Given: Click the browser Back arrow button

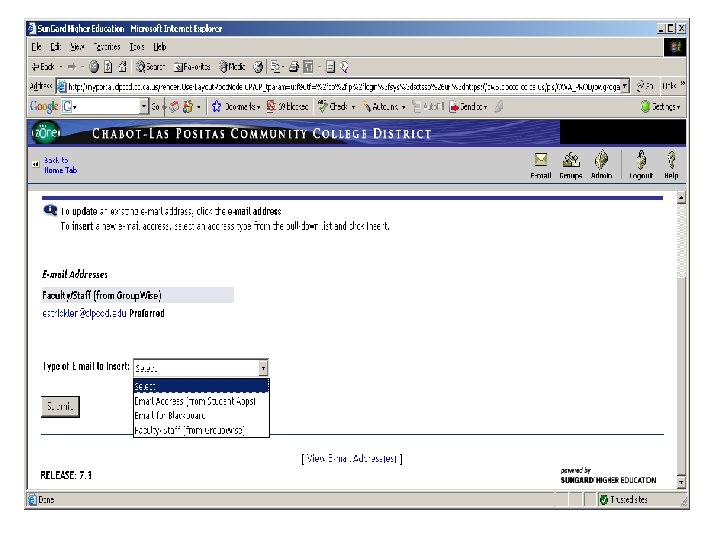Looking at the screenshot, I should (x=43, y=67).
